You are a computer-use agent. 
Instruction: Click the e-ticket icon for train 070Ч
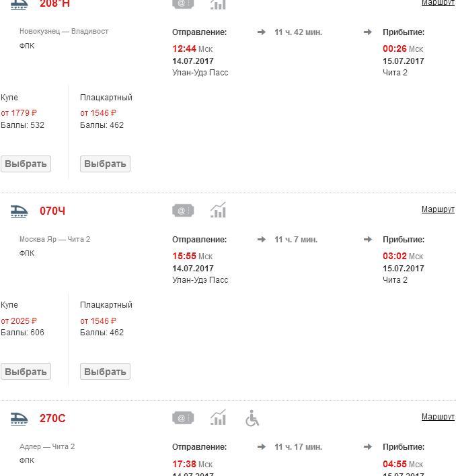[x=183, y=211]
